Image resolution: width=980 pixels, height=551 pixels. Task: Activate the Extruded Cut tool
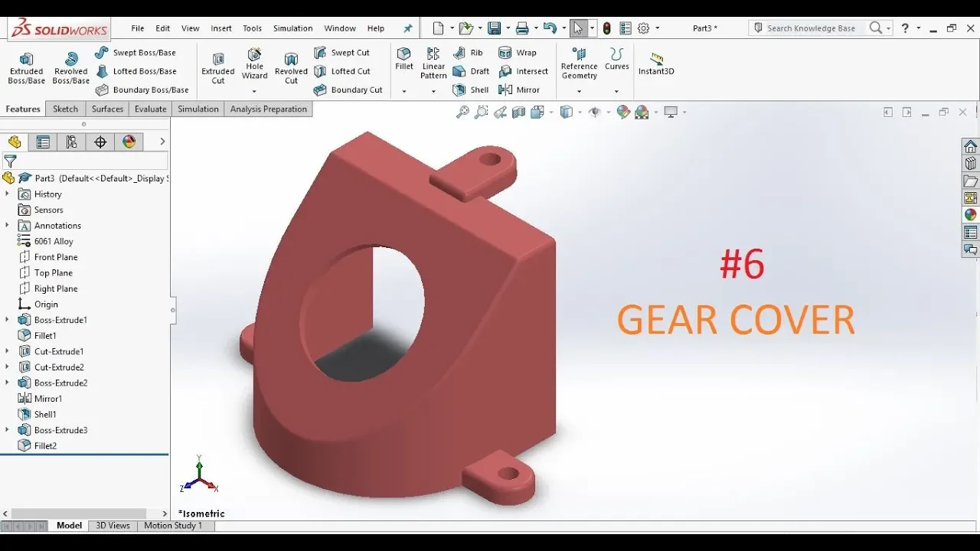coord(218,68)
